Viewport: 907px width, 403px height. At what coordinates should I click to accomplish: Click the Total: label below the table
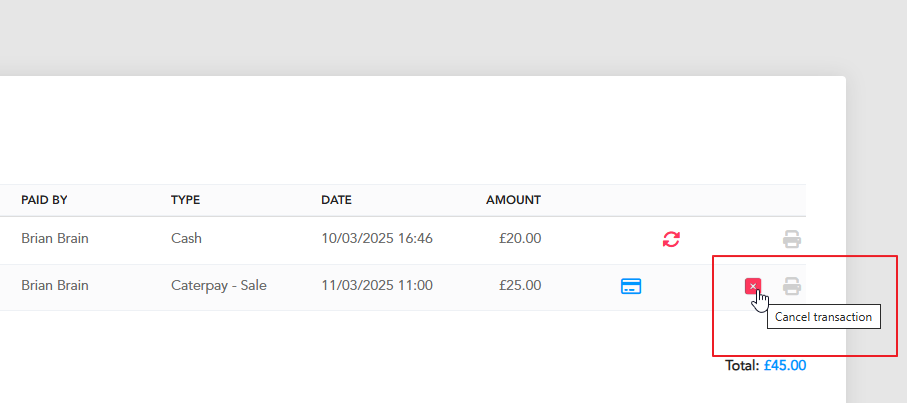click(742, 365)
